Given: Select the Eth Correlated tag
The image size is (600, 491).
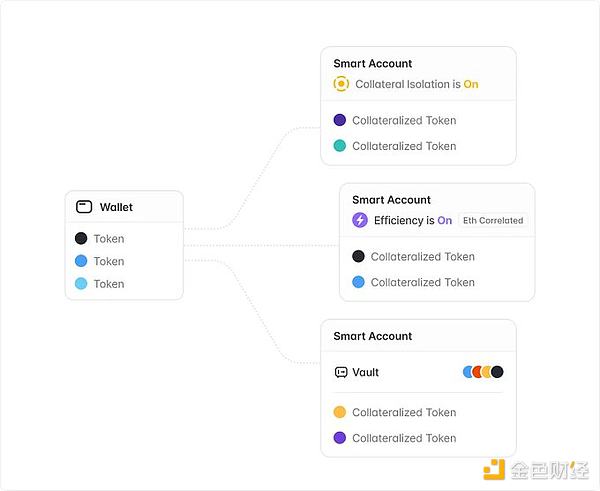Looking at the screenshot, I should click(494, 220).
